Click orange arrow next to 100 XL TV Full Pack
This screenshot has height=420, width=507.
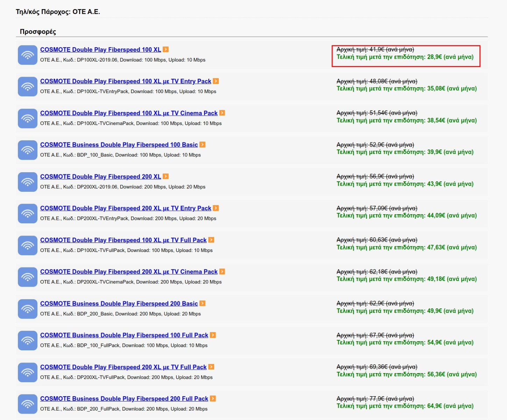pyautogui.click(x=211, y=240)
